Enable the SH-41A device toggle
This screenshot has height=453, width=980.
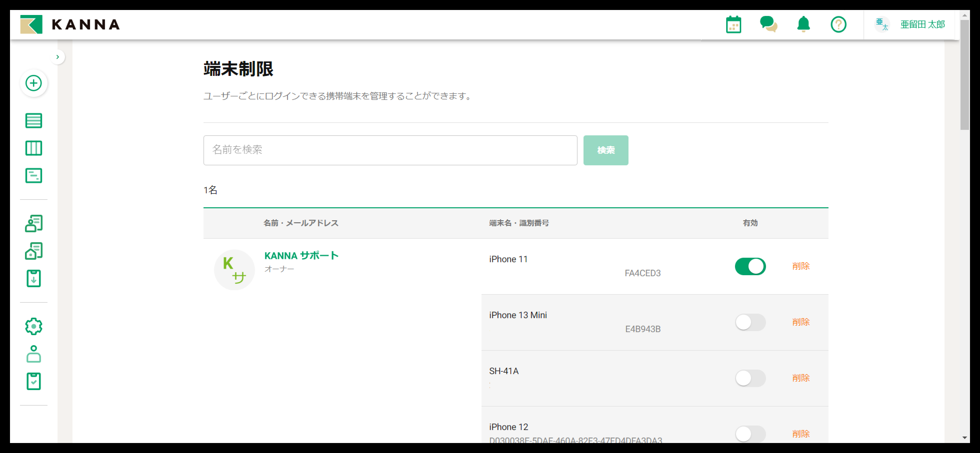click(750, 378)
